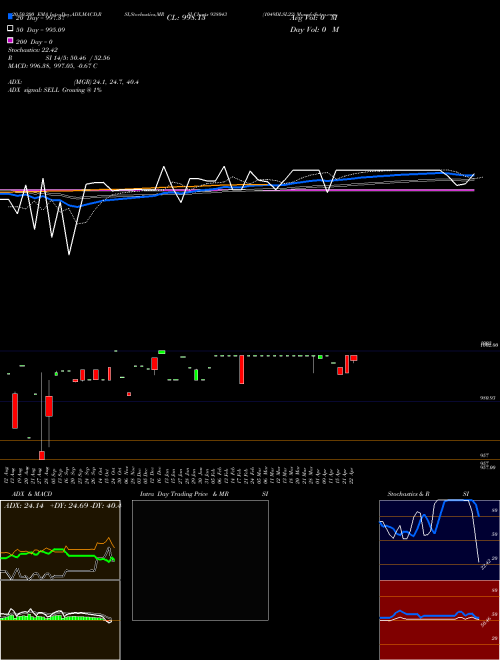Open the empty Intra Day Trading Price panel
Screen dimensions: 500x660
coord(200,560)
